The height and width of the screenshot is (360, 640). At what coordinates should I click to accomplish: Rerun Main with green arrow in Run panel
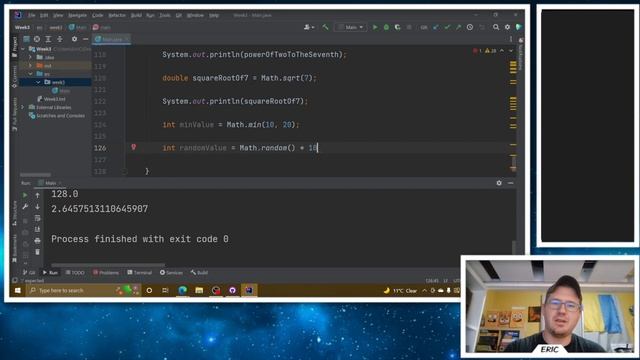coord(25,195)
